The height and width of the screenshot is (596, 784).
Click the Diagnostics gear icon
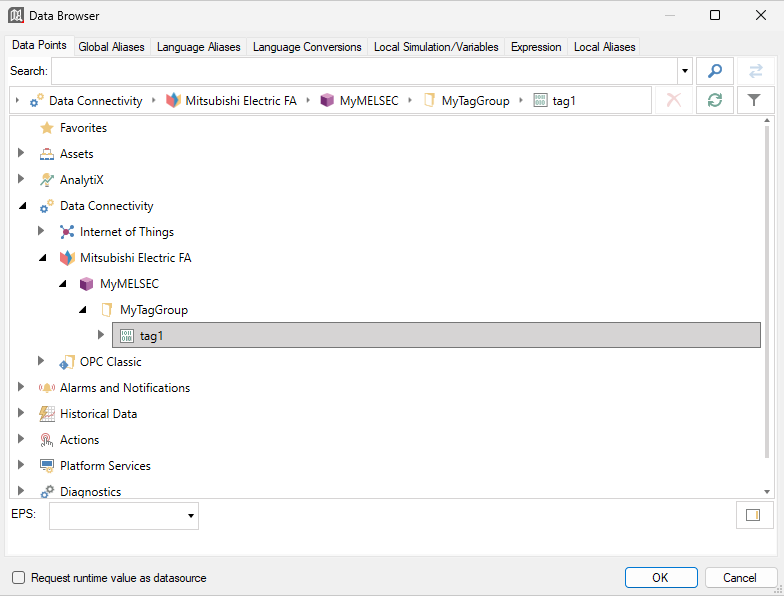[x=47, y=492]
